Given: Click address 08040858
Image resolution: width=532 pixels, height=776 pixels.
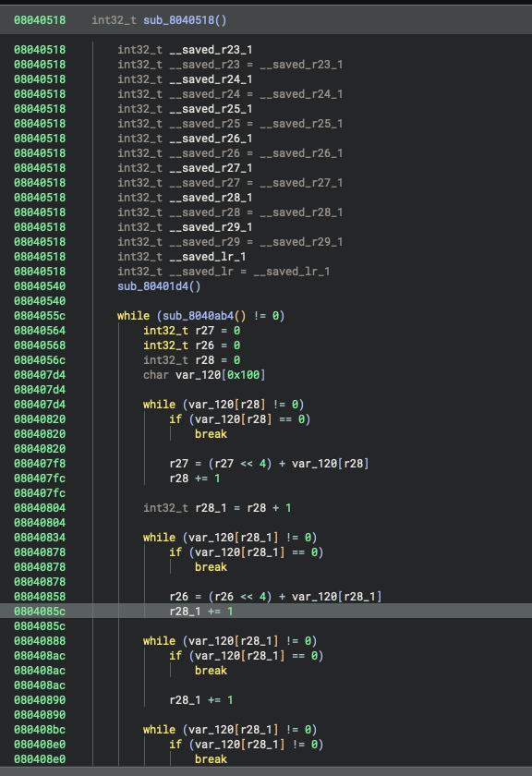Looking at the screenshot, I should 40,597.
